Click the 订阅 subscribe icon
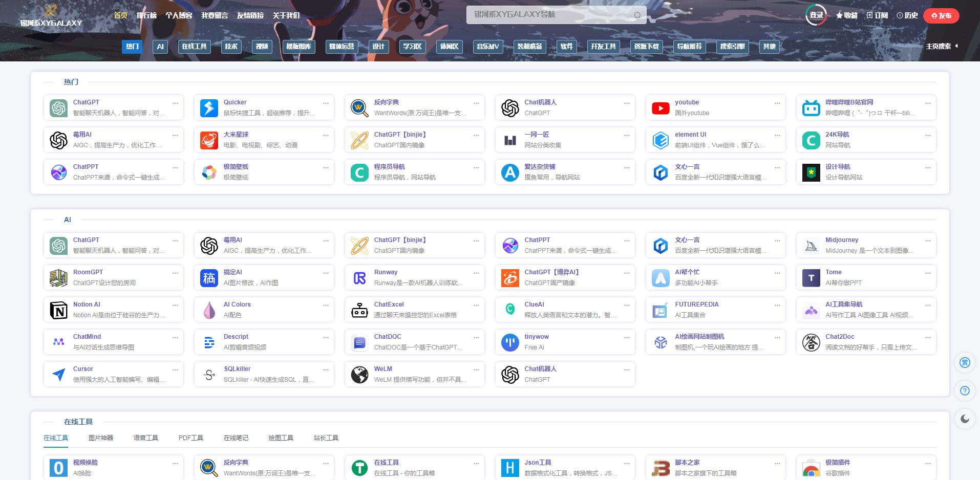 pyautogui.click(x=869, y=15)
